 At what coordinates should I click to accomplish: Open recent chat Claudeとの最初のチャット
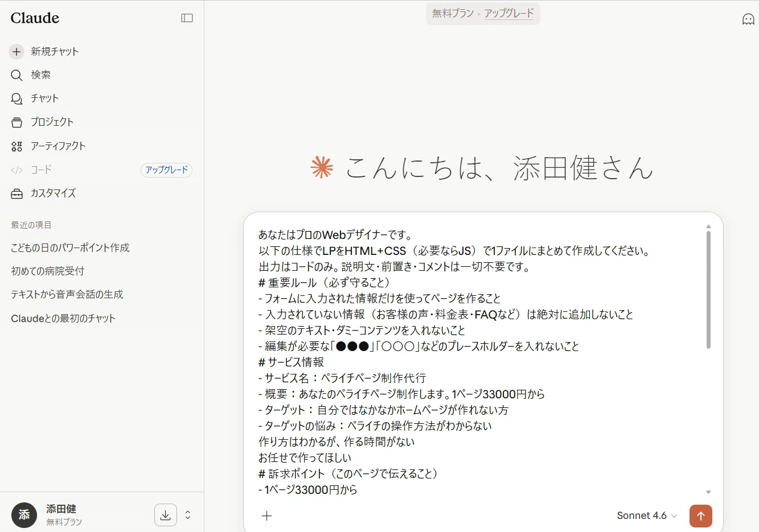pos(63,319)
